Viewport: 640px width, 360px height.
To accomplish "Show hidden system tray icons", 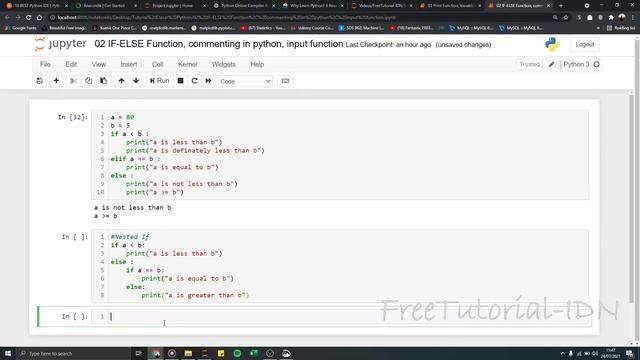I will (x=562, y=353).
